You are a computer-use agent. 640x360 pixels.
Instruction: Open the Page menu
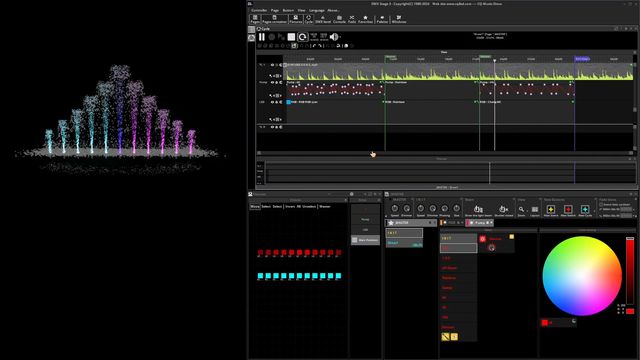[x=275, y=10]
